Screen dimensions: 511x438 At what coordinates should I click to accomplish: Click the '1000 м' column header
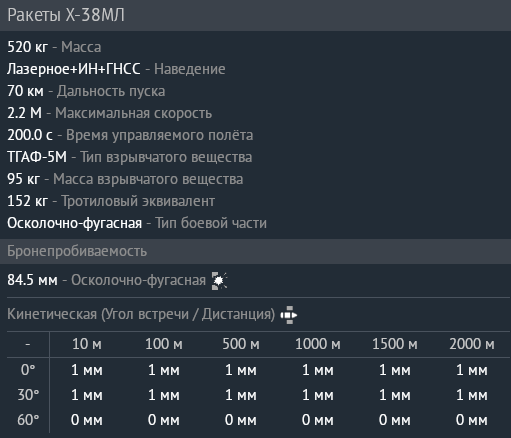318,344
